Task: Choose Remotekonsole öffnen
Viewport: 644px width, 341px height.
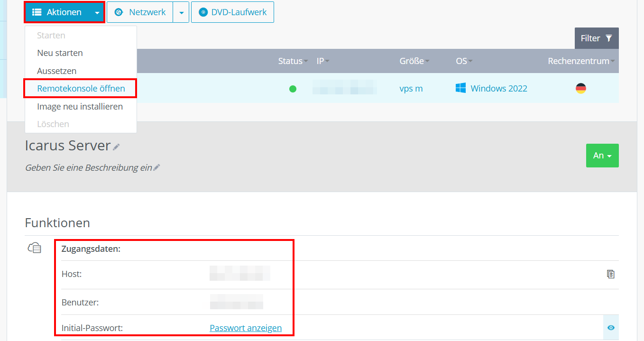Action: click(81, 89)
